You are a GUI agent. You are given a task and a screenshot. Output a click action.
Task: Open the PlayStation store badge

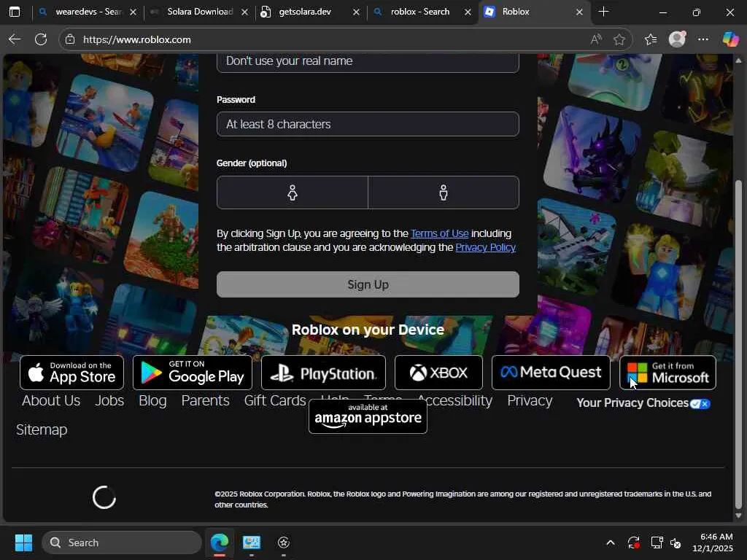pos(323,373)
